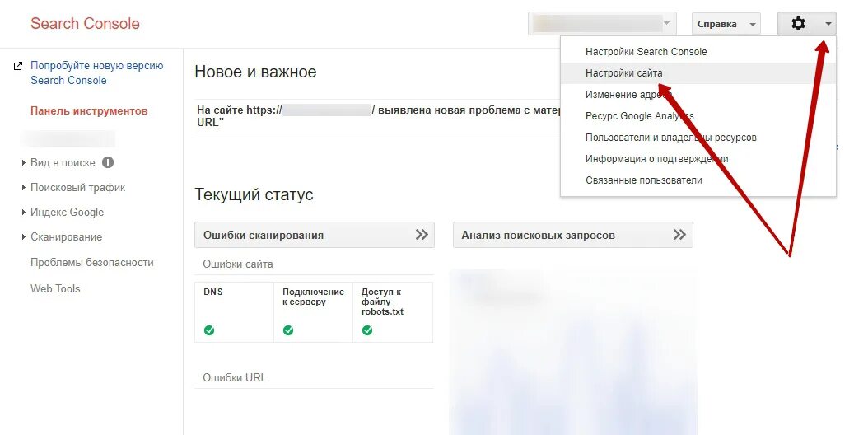Click the info icon next to Вид в поиске

(108, 162)
